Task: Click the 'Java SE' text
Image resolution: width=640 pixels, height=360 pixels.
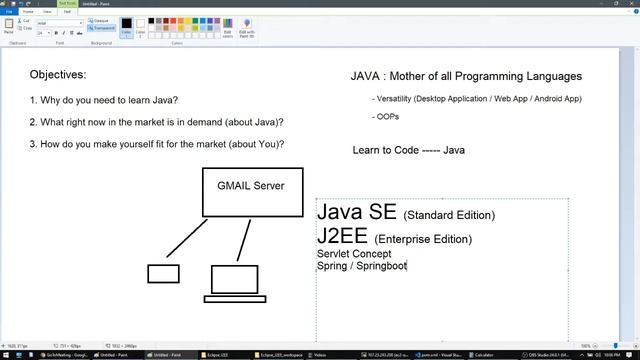Action: pos(356,212)
